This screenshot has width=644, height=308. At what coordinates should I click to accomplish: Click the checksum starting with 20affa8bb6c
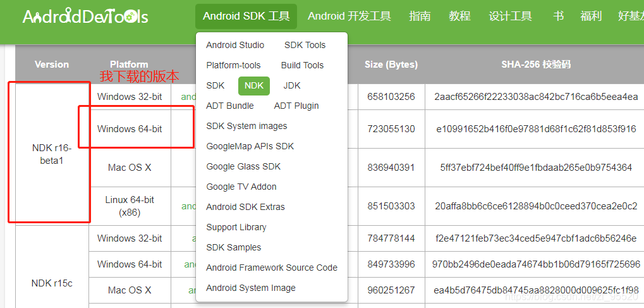(x=536, y=206)
